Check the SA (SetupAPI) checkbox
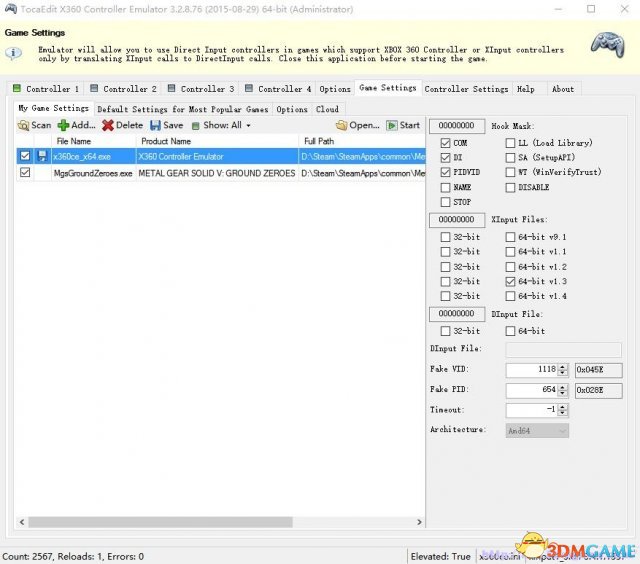This screenshot has height=564, width=640. (510, 158)
